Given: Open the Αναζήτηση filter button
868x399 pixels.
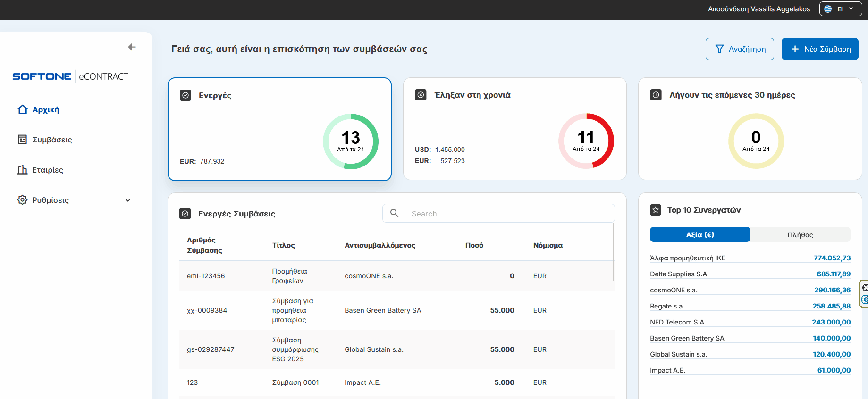Looking at the screenshot, I should [x=740, y=49].
